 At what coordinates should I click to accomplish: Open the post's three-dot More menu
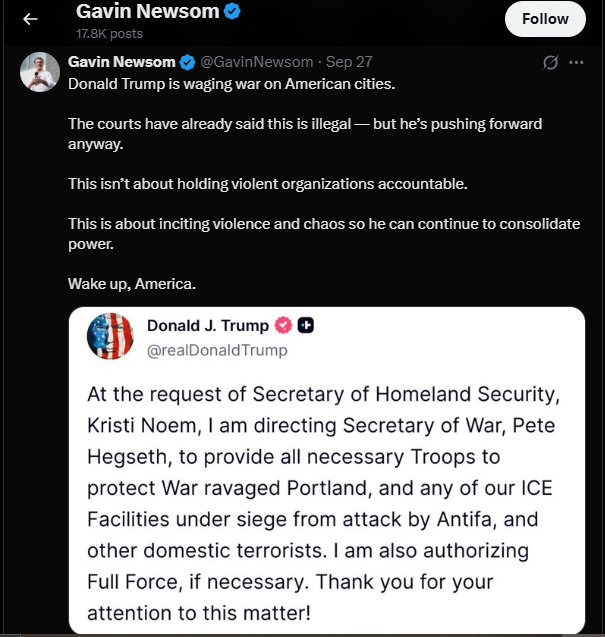pos(576,63)
